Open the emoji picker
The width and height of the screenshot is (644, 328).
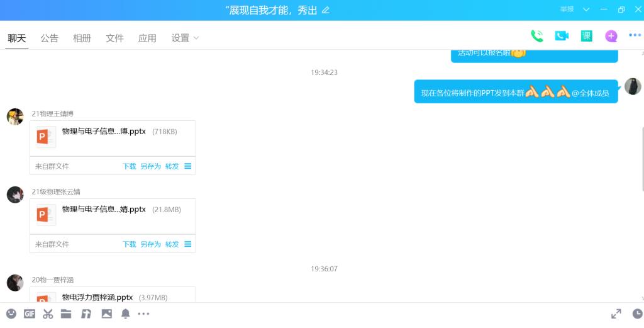click(x=11, y=314)
